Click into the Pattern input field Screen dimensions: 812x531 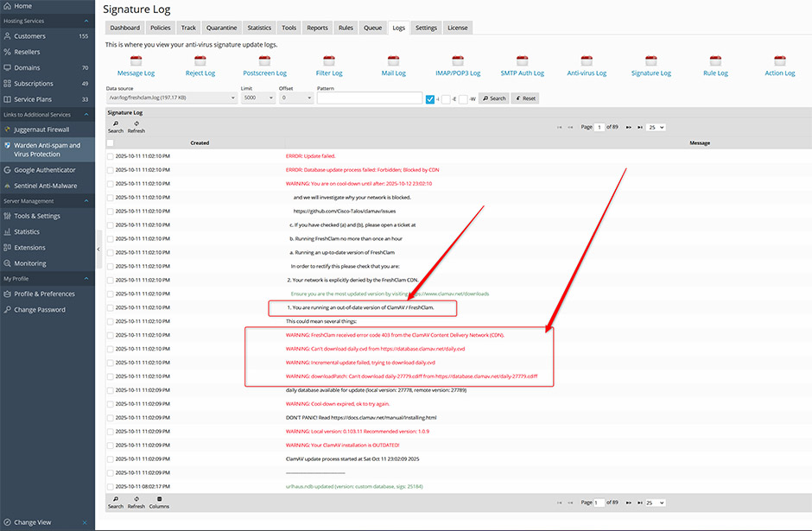369,98
